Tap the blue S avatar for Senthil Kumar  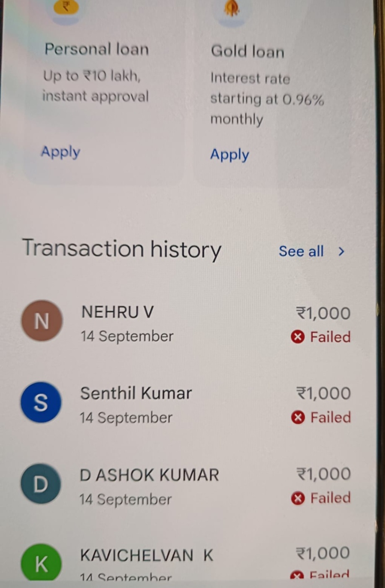pyautogui.click(x=41, y=402)
